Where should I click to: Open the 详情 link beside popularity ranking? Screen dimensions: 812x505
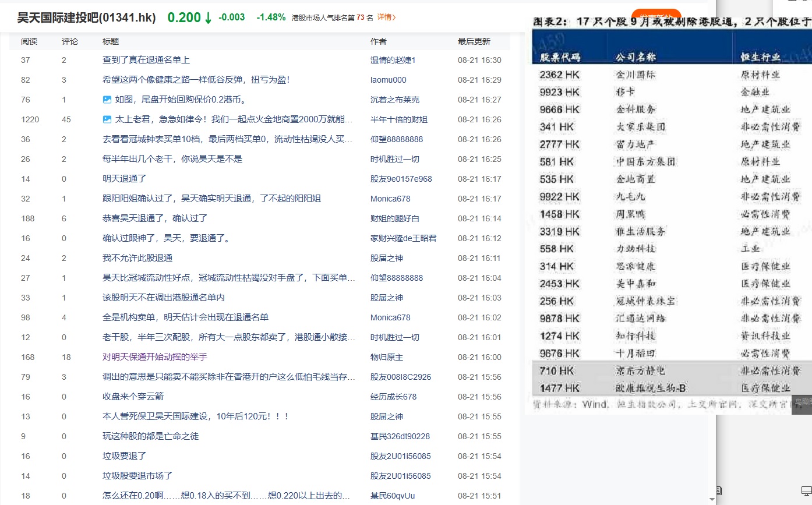387,17
